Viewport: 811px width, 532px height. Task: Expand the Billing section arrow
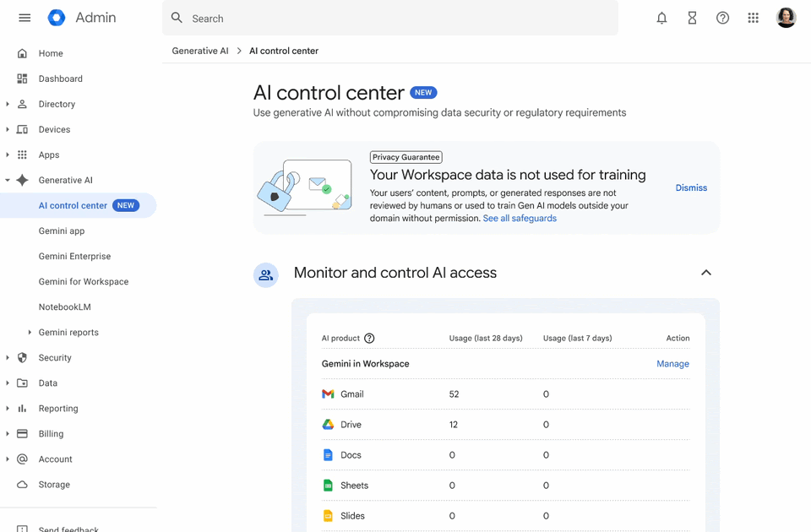click(x=8, y=433)
